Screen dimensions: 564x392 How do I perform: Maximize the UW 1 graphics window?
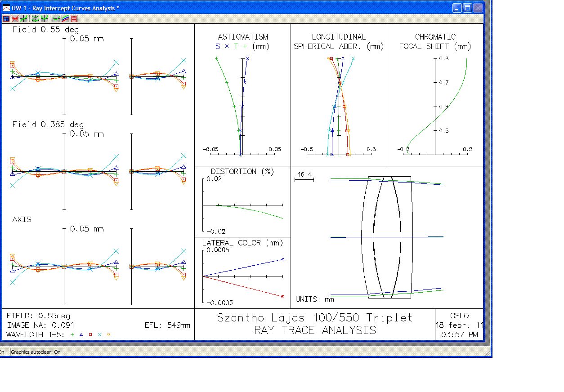pos(467,8)
